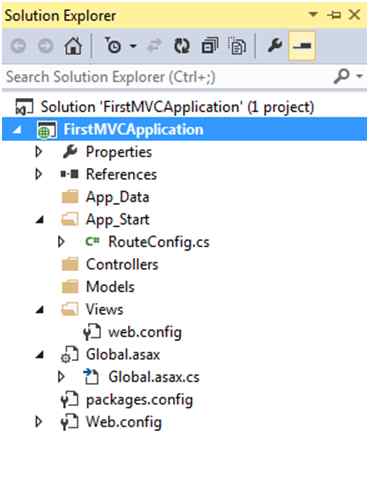The width and height of the screenshot is (369, 479).
Task: Toggle Show All Files icon
Action: click(237, 46)
